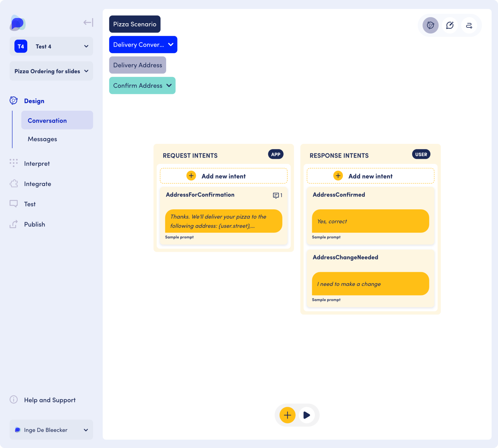Go to the Interpret section
The width and height of the screenshot is (498, 448).
pos(37,164)
